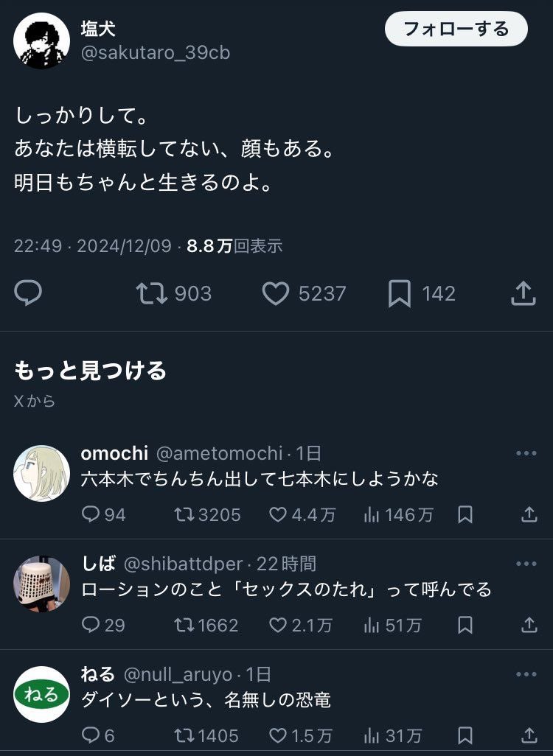Repost the main post by 塩犬

tap(152, 293)
